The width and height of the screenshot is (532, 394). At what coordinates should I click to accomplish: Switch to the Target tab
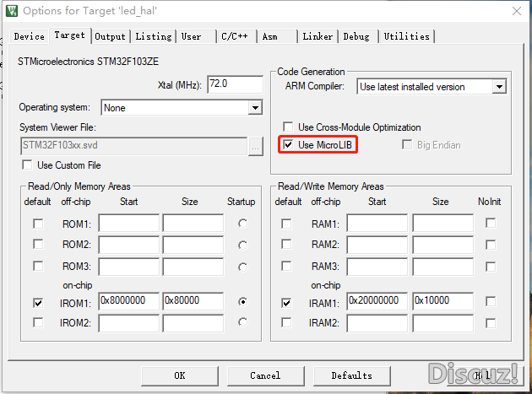coord(70,35)
